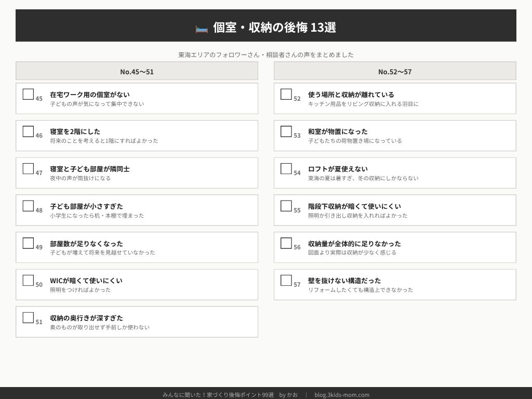Click footer text みんなに聞いた！家づくり後悔ポイント99選

click(x=218, y=395)
